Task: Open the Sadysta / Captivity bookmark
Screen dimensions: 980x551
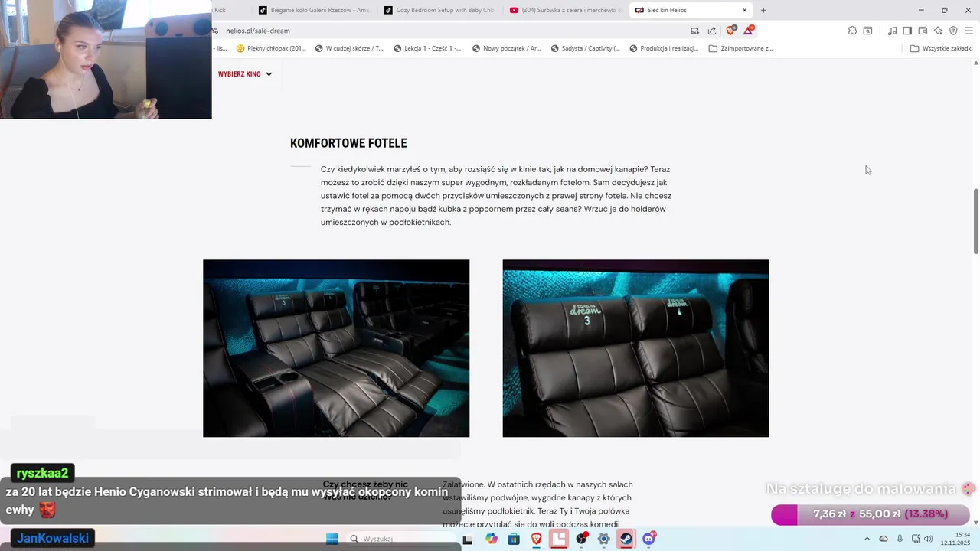Action: pyautogui.click(x=585, y=48)
